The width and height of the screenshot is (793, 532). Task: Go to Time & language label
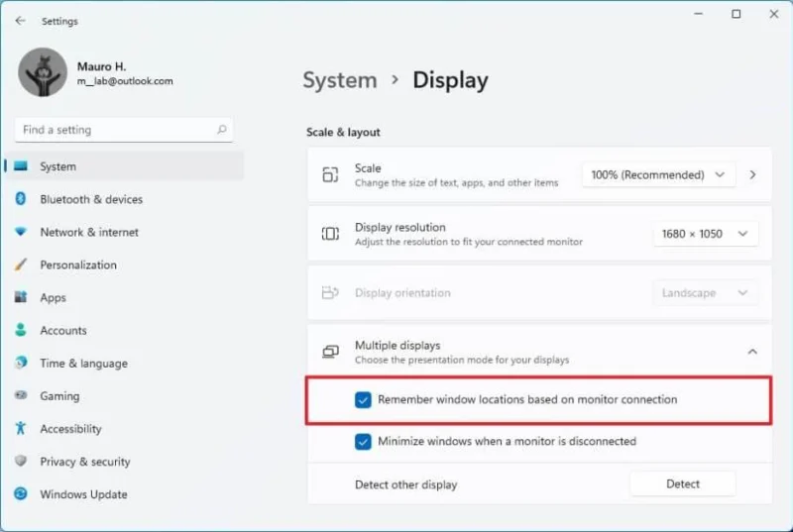pos(84,364)
